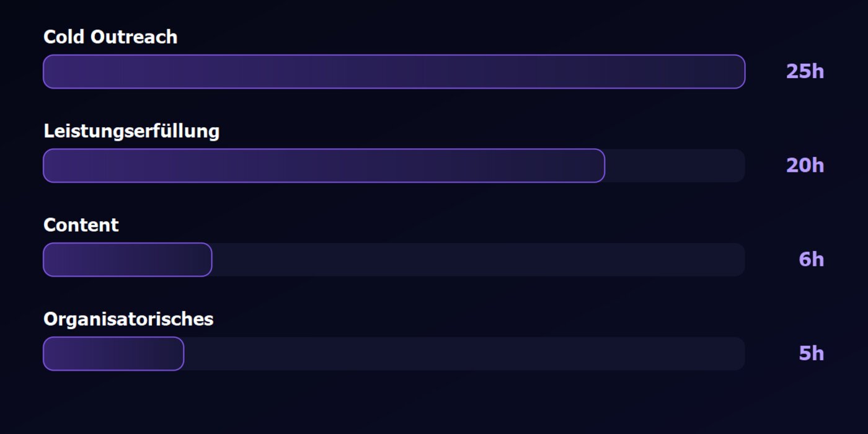This screenshot has width=868, height=434.
Task: Select the 20h value text
Action: [x=805, y=166]
